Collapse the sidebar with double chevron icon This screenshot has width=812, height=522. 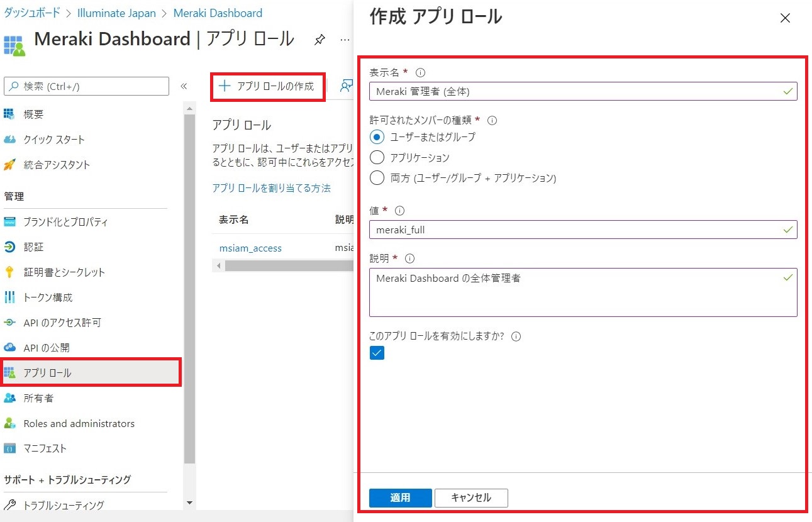pos(184,86)
